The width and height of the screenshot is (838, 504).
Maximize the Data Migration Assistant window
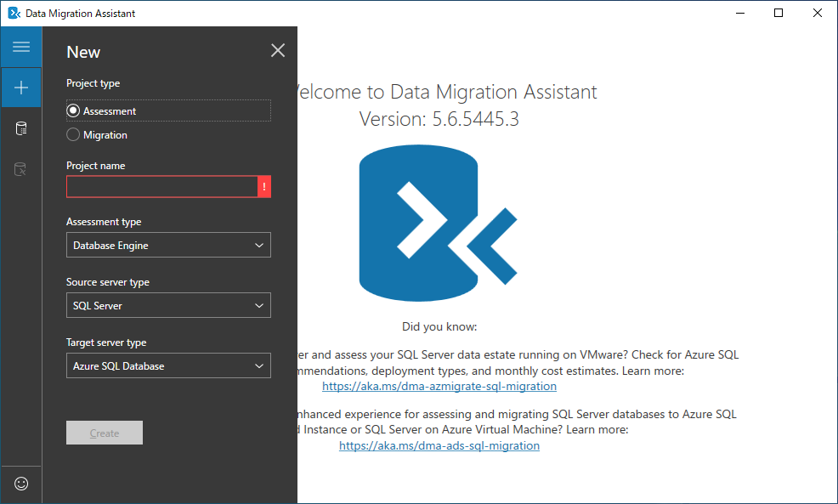click(779, 13)
